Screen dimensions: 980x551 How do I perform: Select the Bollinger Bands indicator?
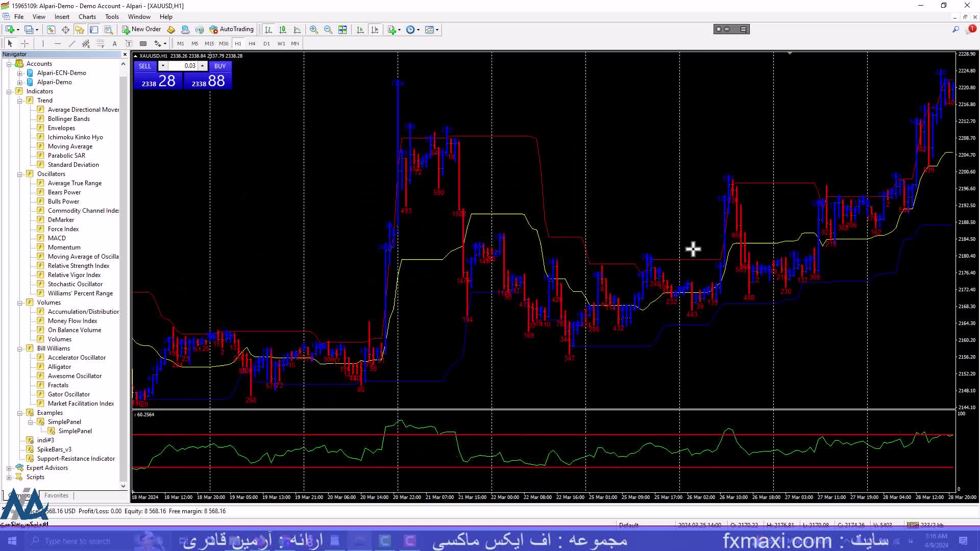pyautogui.click(x=68, y=119)
